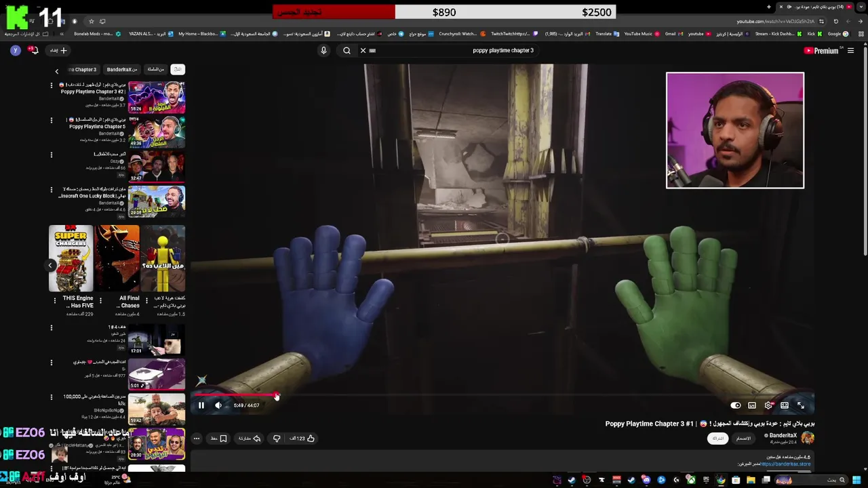
Task: Open options menu for Minecraft Lucky Block video
Action: [51, 190]
